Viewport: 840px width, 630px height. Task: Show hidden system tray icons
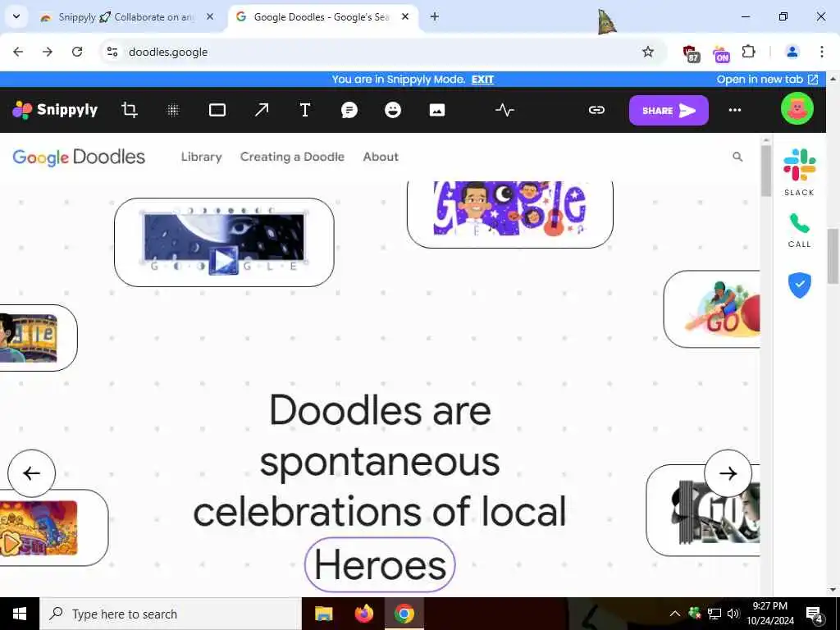675,614
